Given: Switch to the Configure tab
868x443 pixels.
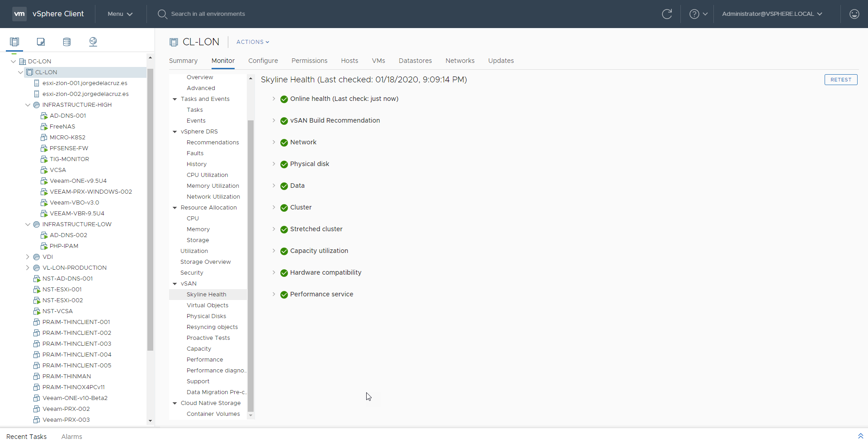Looking at the screenshot, I should [x=263, y=61].
